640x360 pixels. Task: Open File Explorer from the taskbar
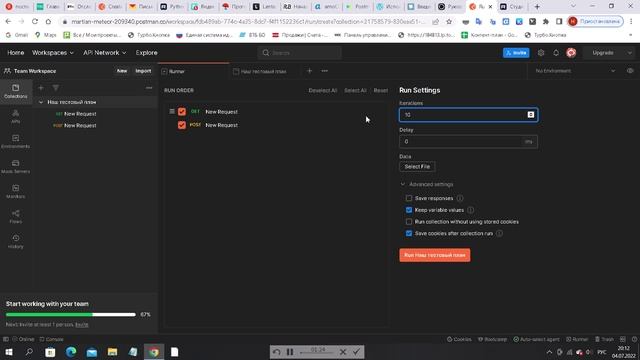click(112, 352)
